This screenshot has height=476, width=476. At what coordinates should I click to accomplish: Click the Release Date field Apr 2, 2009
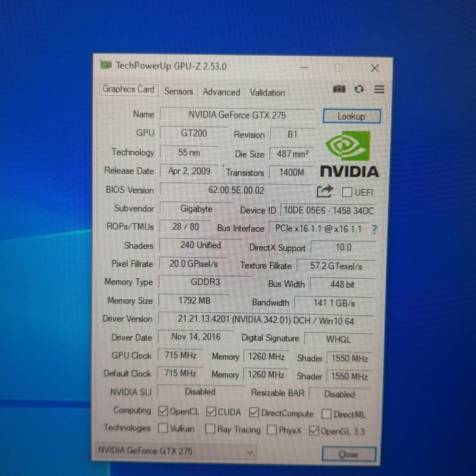point(189,171)
